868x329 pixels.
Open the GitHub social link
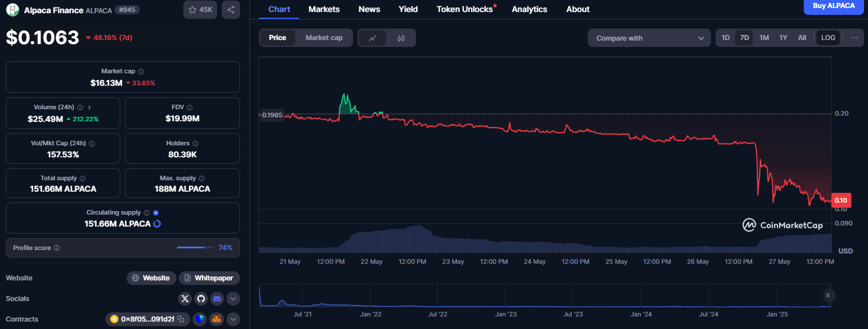201,299
